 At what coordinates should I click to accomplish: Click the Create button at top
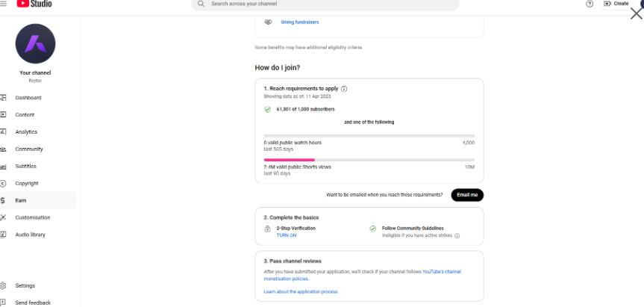tap(616, 4)
